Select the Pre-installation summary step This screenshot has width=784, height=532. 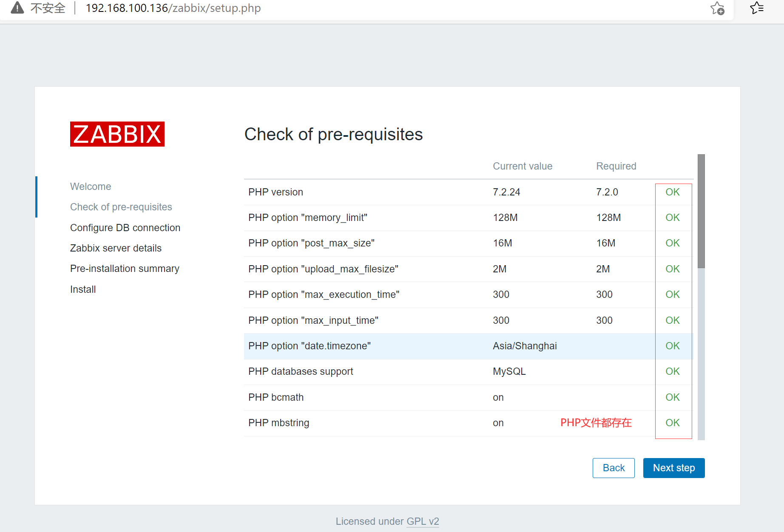[x=125, y=268]
